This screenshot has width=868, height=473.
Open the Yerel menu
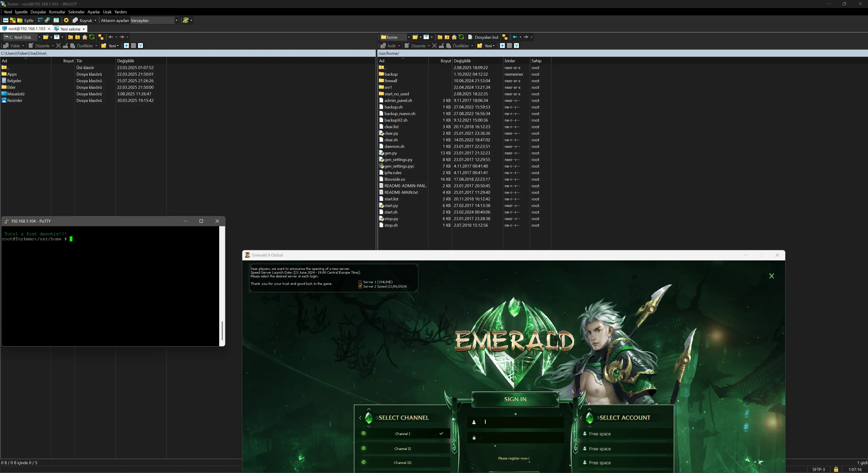pos(8,12)
